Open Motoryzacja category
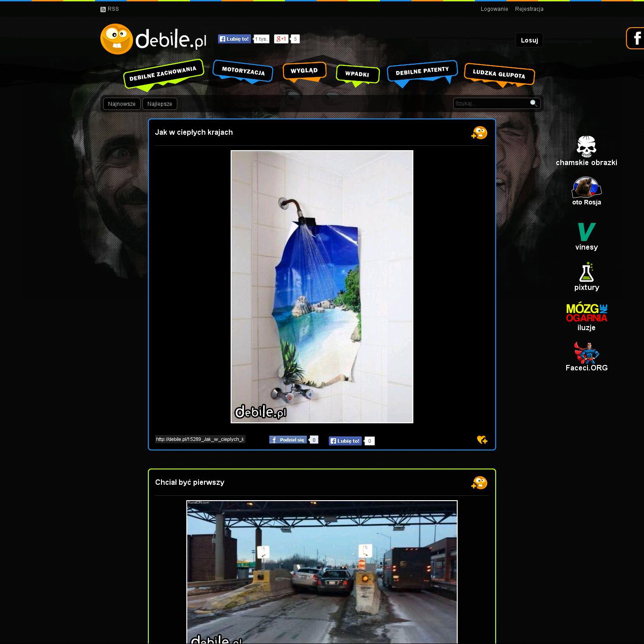The image size is (644, 644). (x=243, y=71)
